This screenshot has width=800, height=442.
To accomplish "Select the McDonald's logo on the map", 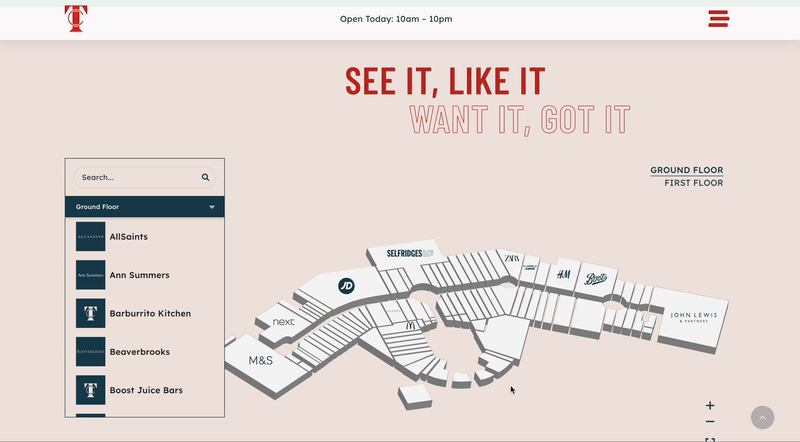I will point(410,326).
